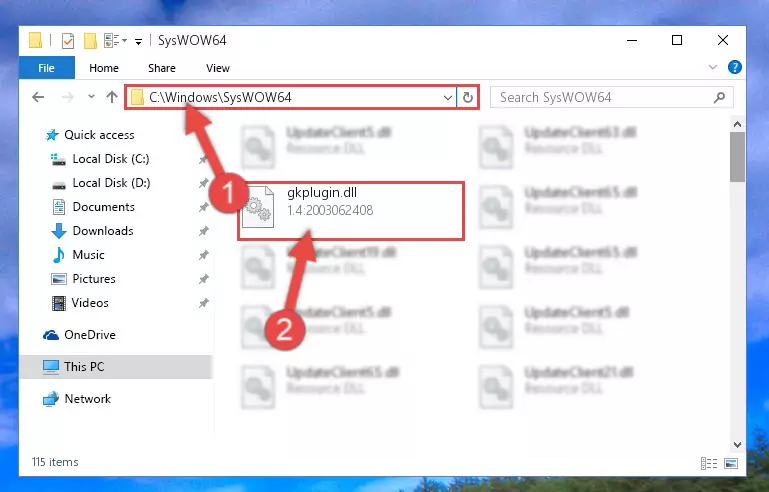Select Network in navigation pane
This screenshot has height=492, width=769.
point(87,398)
